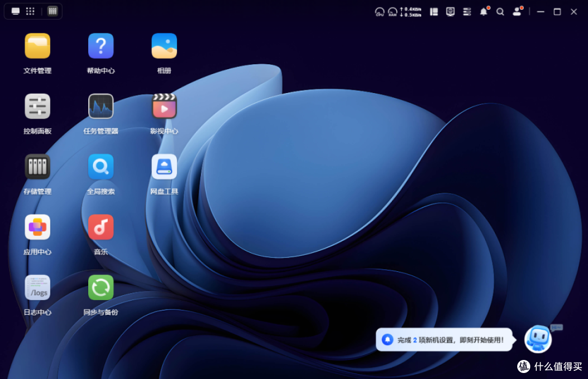Open the 同步与备份 sync and backup app
Screen dimensions: 588x379
(101, 288)
